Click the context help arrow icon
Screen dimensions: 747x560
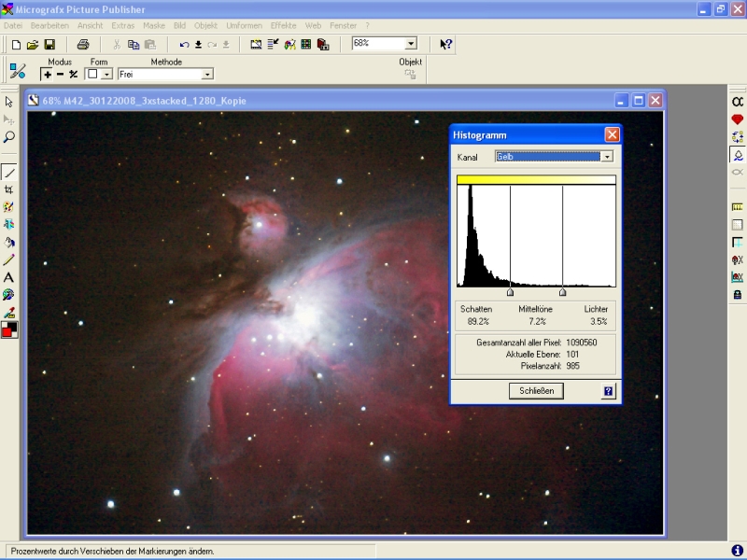click(446, 44)
